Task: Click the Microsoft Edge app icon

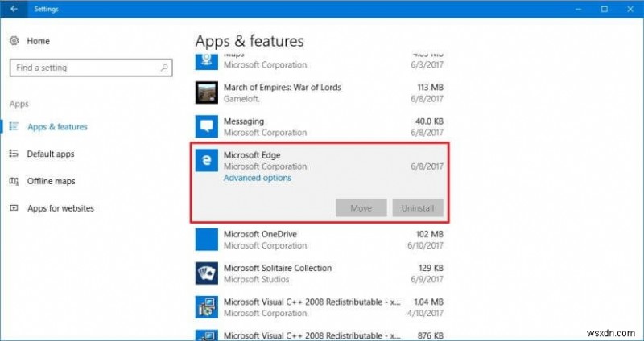Action: click(207, 160)
